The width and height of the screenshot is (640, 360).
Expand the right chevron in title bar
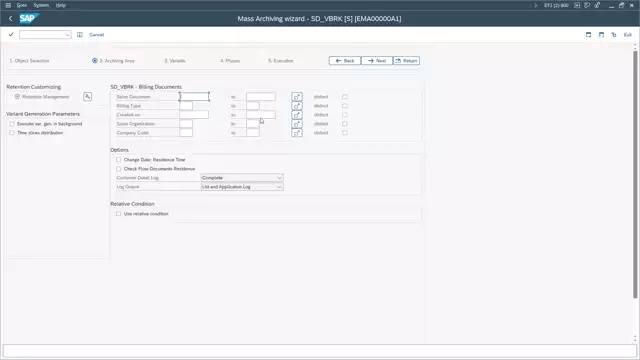[536, 5]
